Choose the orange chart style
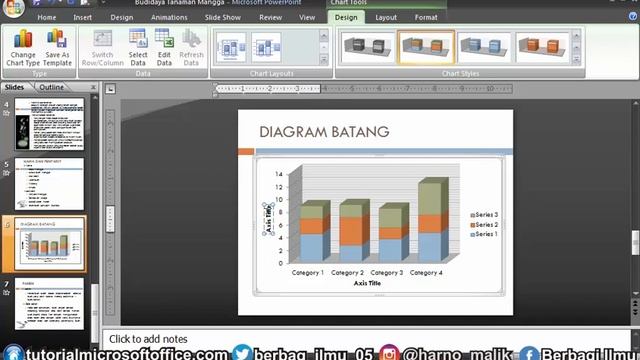The height and width of the screenshot is (360, 640). coord(542,47)
